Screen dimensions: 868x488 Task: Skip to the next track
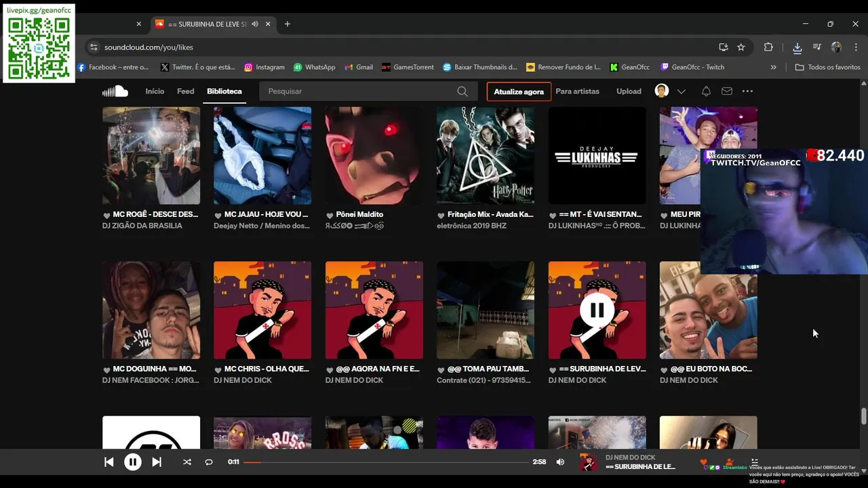pyautogui.click(x=157, y=462)
